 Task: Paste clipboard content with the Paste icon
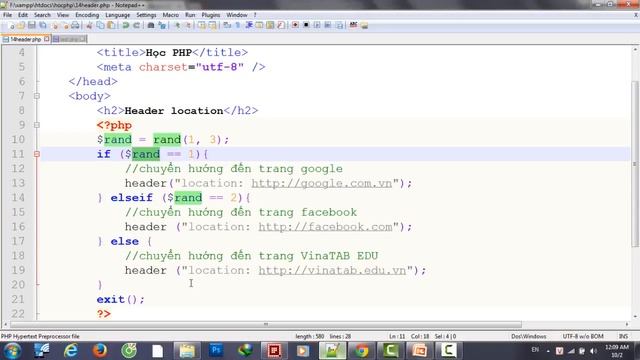[x=111, y=25]
